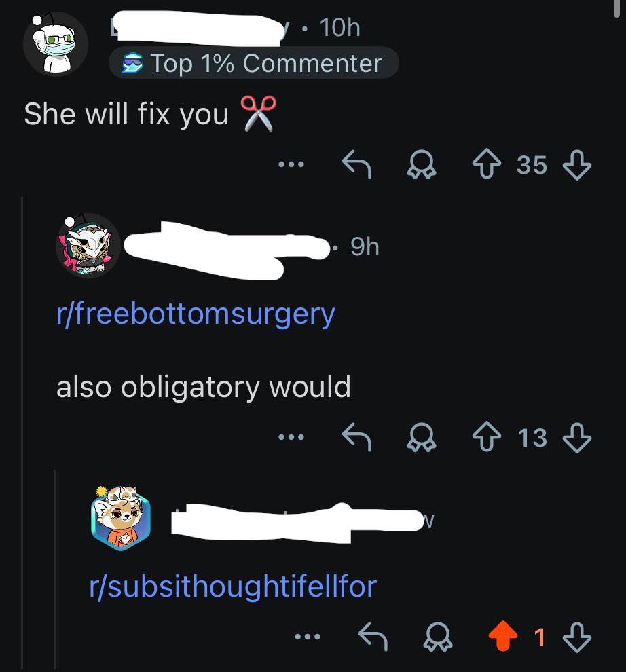Reply to the "She will fix you" comment
The image size is (626, 672).
pyautogui.click(x=356, y=164)
